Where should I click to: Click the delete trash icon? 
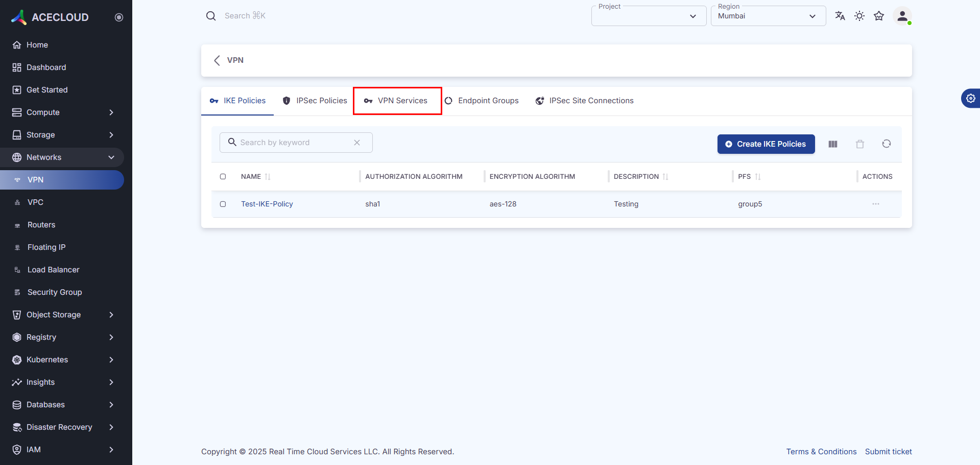click(860, 144)
